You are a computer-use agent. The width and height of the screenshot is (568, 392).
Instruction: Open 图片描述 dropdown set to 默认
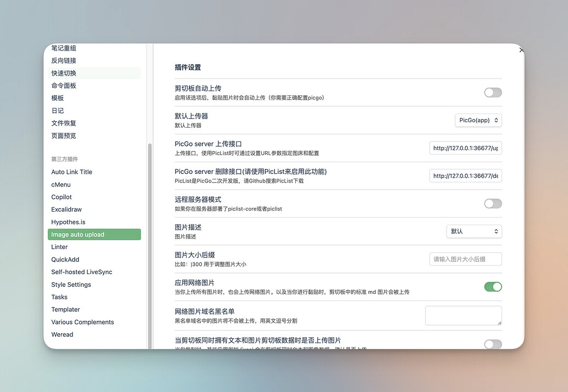(474, 231)
